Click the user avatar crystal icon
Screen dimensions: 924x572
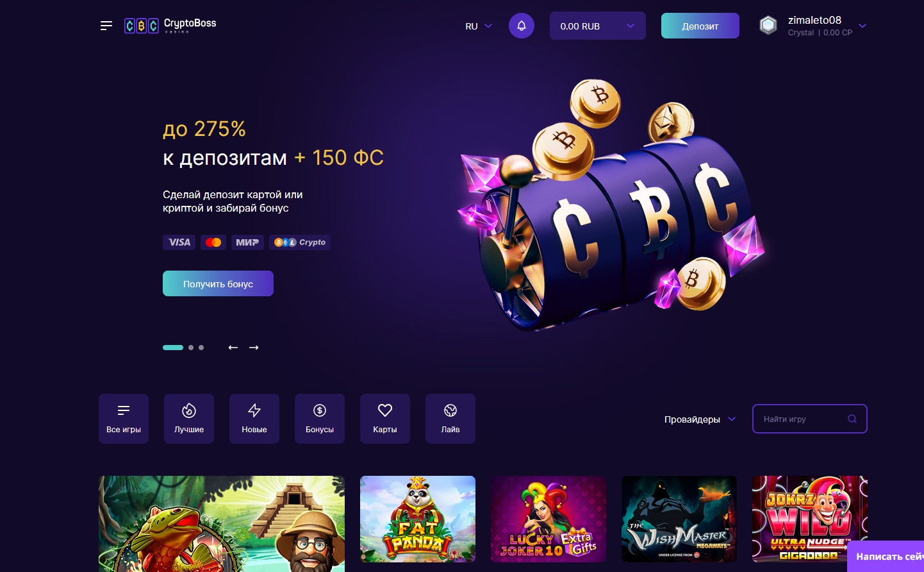pyautogui.click(x=768, y=26)
